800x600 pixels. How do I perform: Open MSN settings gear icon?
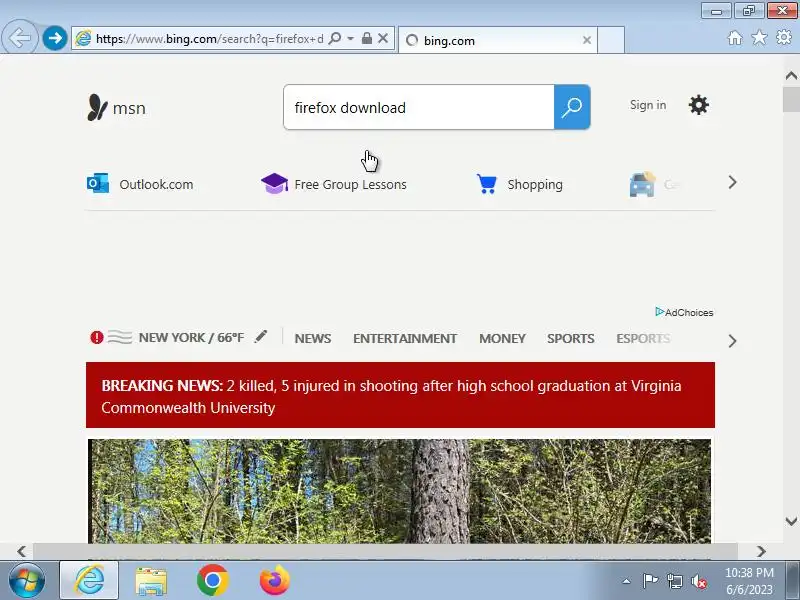[698, 105]
